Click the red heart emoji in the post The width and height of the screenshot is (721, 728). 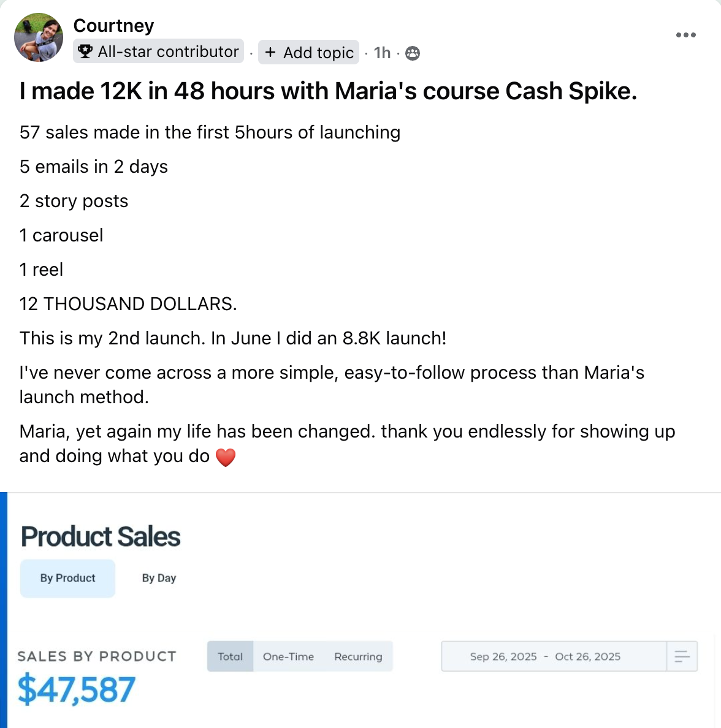pyautogui.click(x=226, y=457)
